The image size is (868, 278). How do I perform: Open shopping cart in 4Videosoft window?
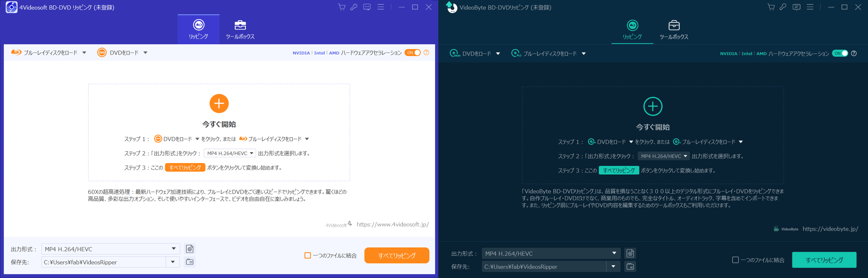pos(342,7)
